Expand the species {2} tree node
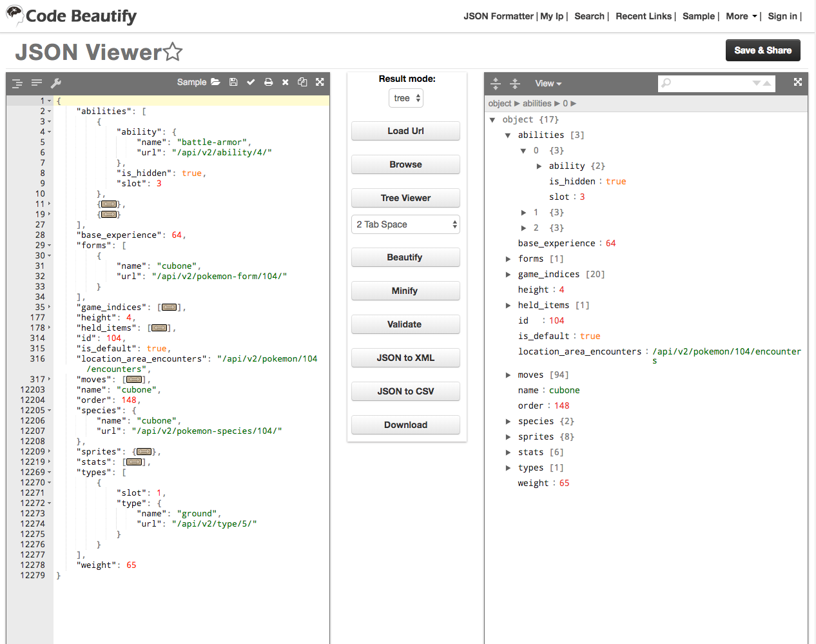The width and height of the screenshot is (816, 644). click(x=508, y=422)
